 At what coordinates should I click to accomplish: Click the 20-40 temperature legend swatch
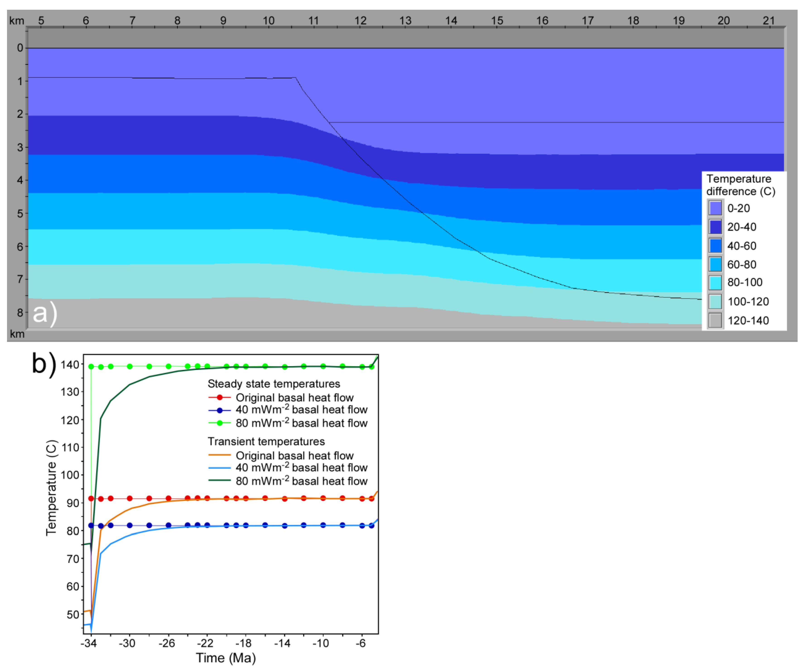coord(715,227)
